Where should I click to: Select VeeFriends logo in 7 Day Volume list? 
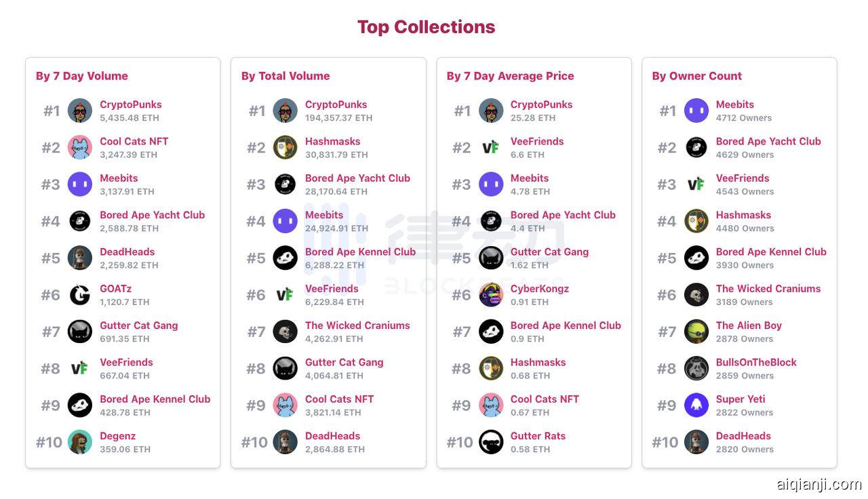80,368
